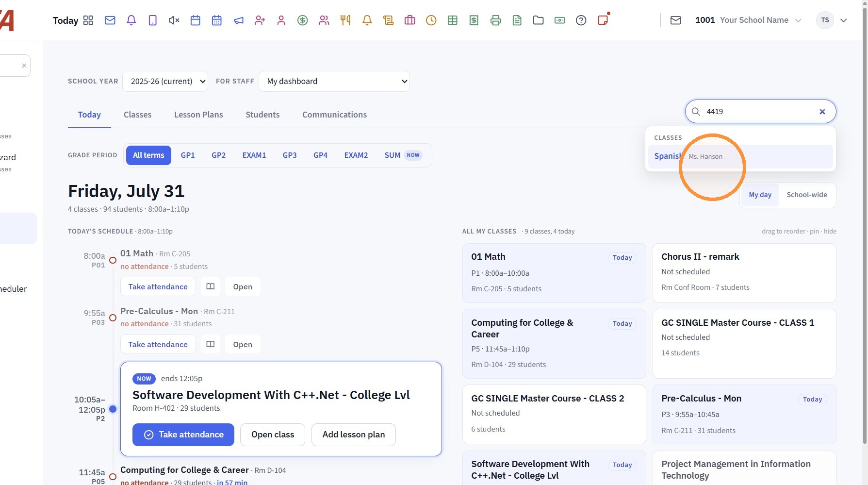This screenshot has height=485, width=868.
Task: Click the muted speaker icon
Action: click(x=174, y=20)
